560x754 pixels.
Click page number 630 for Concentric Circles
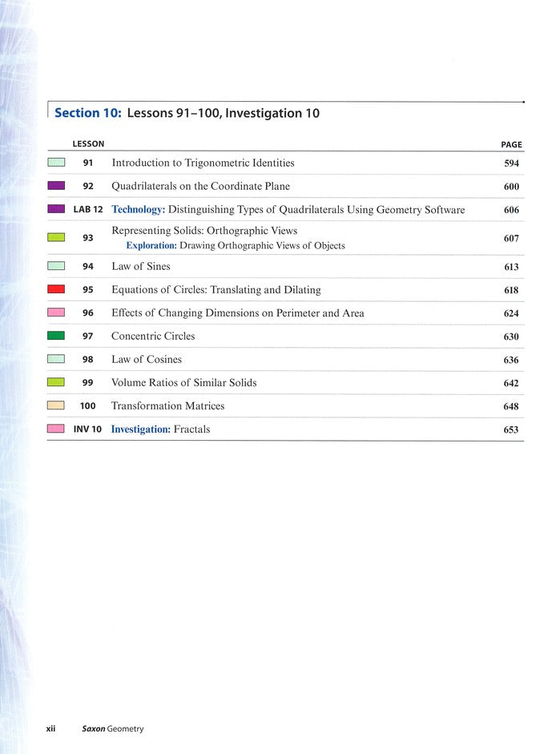(510, 337)
